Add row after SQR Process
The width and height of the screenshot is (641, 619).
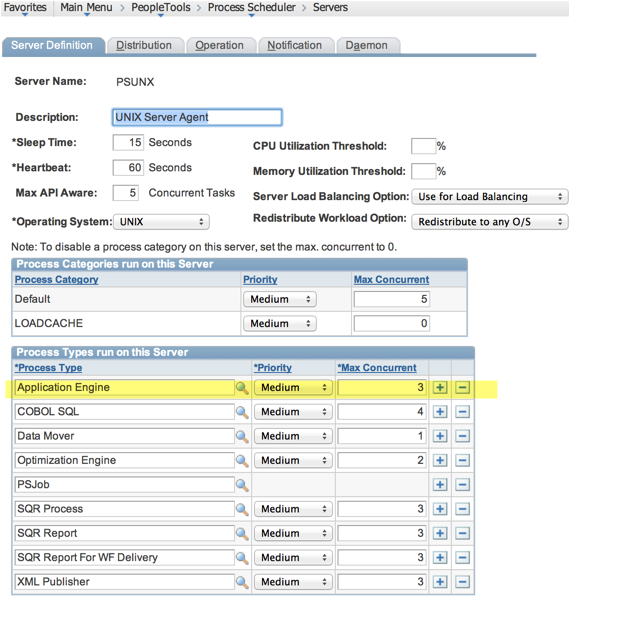pos(440,509)
